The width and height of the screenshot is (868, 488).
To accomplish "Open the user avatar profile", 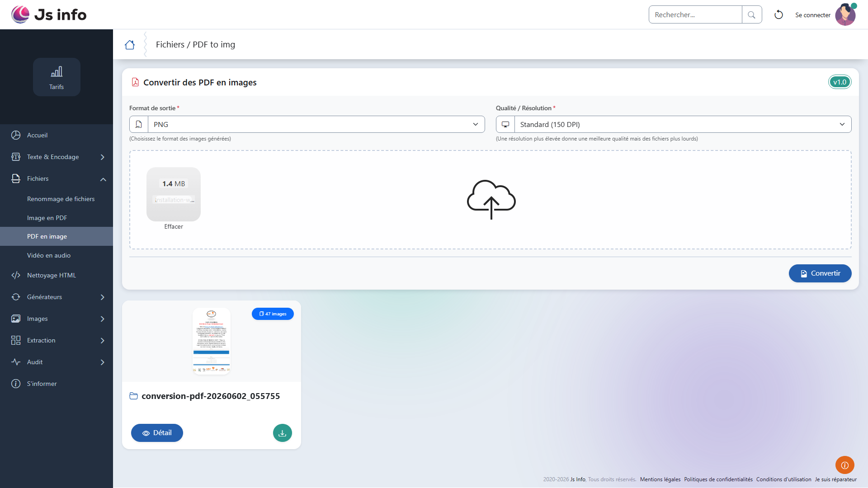I will (845, 15).
